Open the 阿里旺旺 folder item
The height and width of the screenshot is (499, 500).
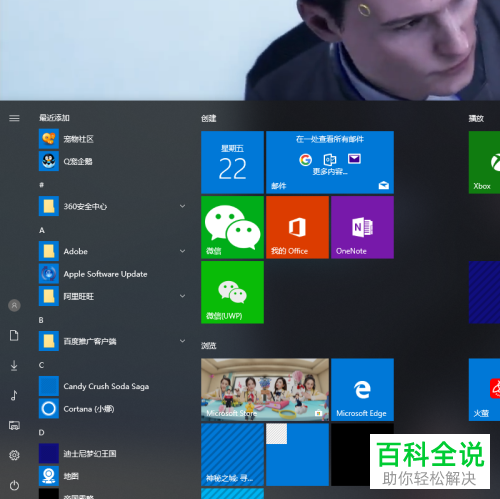click(x=112, y=296)
